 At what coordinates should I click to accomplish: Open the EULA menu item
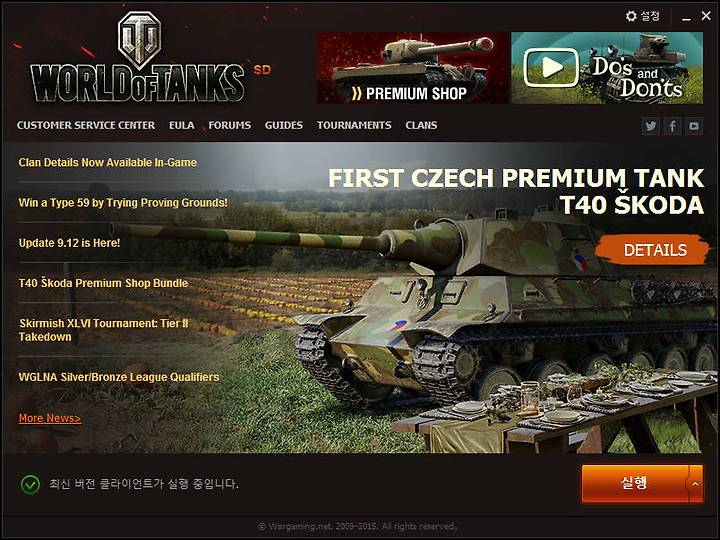181,125
